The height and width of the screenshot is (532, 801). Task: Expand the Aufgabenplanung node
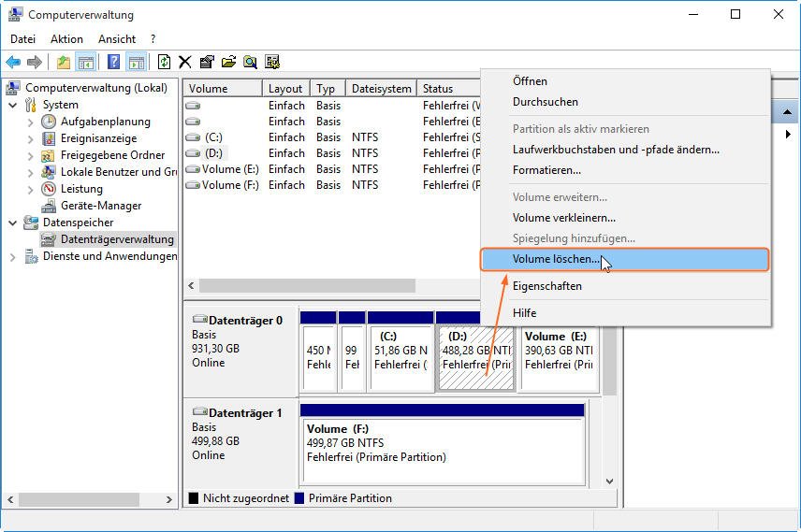pos(31,122)
